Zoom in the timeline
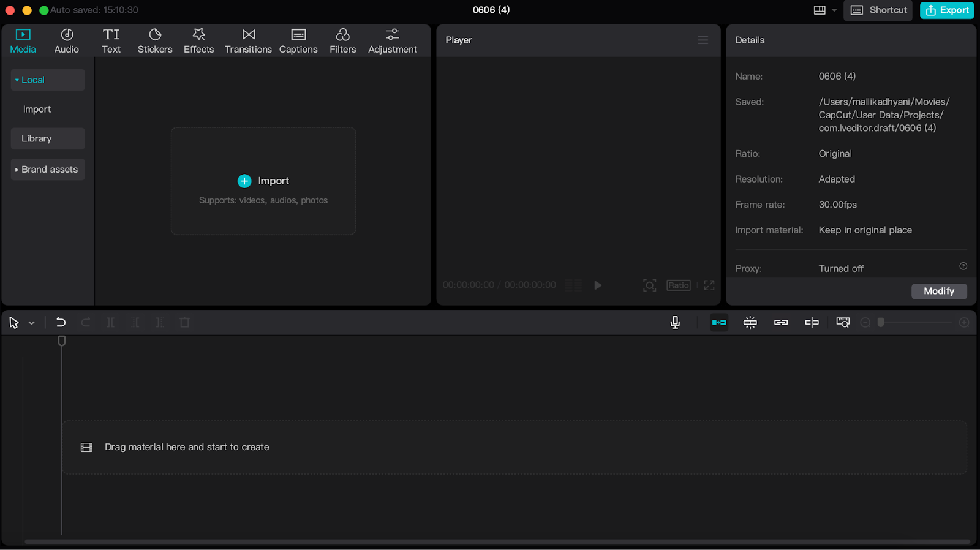This screenshot has width=980, height=550. pyautogui.click(x=964, y=322)
